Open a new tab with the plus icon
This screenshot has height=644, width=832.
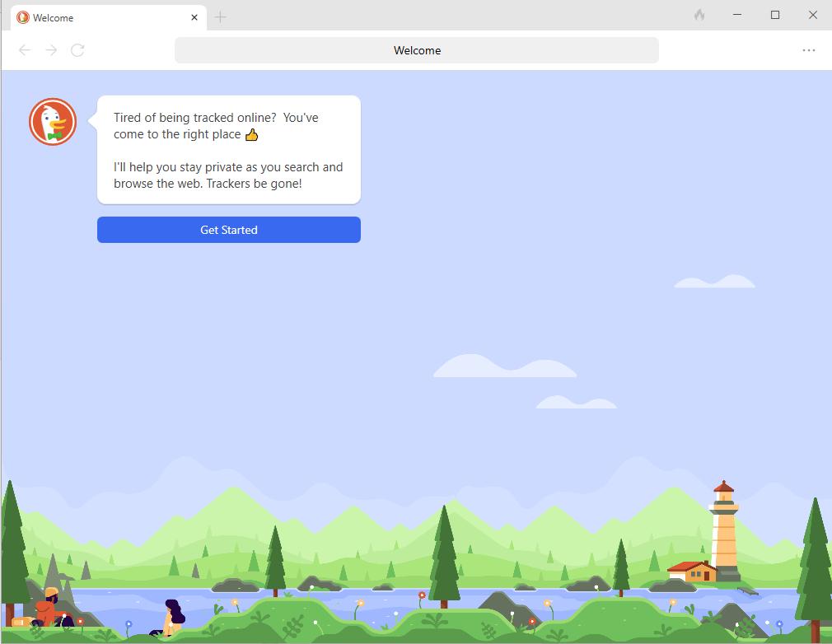coord(220,16)
